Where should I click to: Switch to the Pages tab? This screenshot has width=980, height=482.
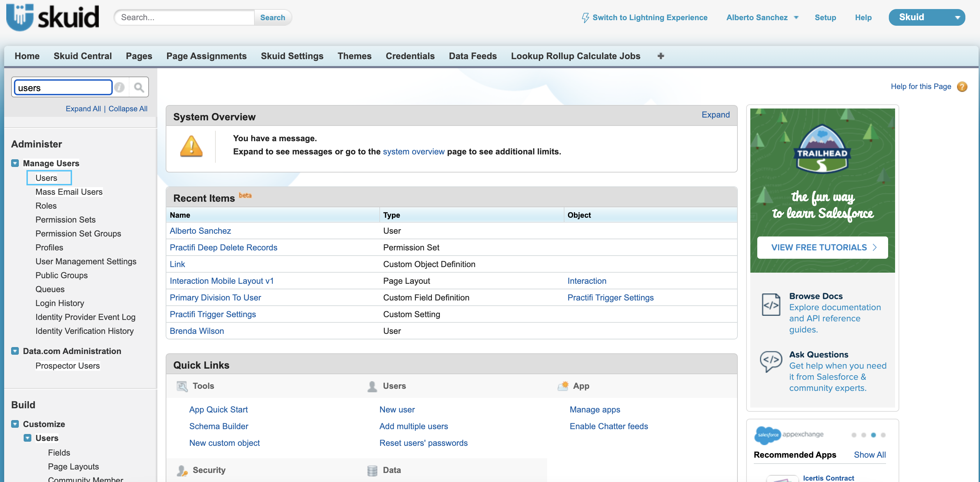point(139,56)
